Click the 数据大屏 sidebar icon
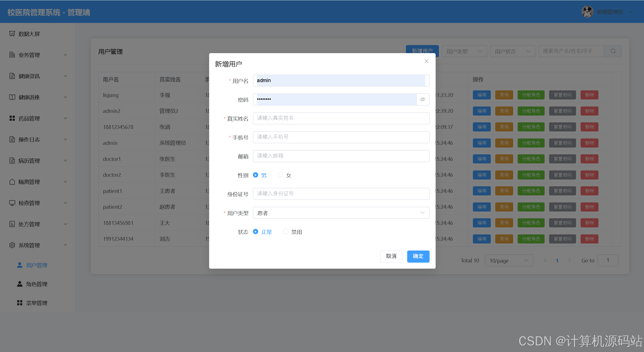This screenshot has height=352, width=644. point(12,34)
